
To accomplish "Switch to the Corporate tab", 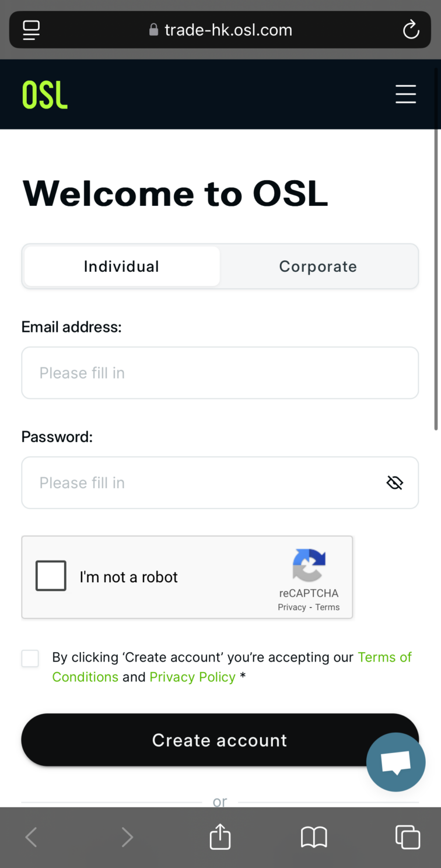I will (318, 267).
